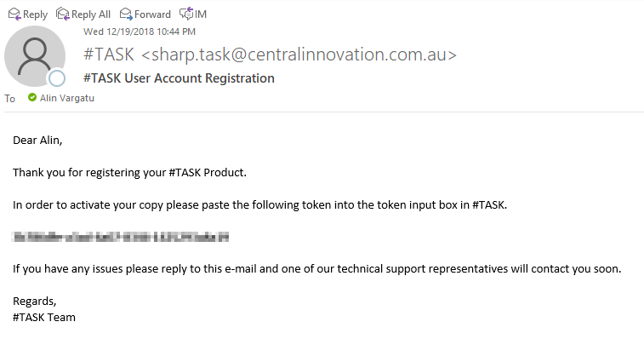Click the #TASK User Account Registration subject
The width and height of the screenshot is (644, 339).
coord(179,78)
